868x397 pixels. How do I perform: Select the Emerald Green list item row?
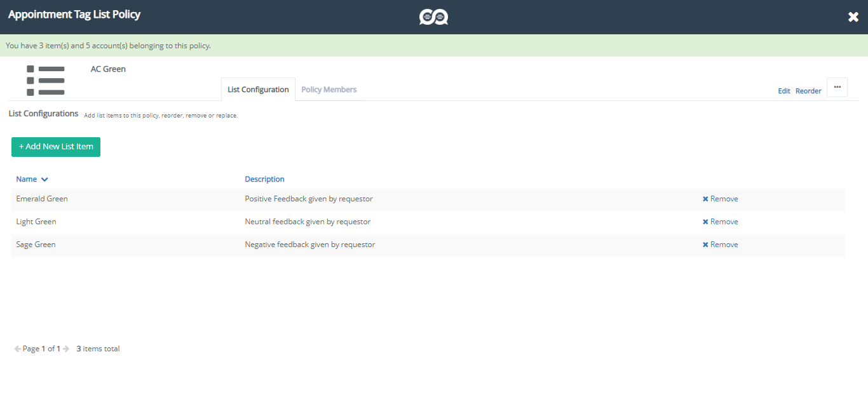click(42, 199)
